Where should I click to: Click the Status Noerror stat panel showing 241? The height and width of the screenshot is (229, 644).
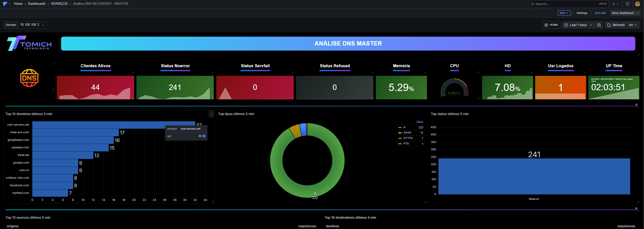[x=175, y=87]
